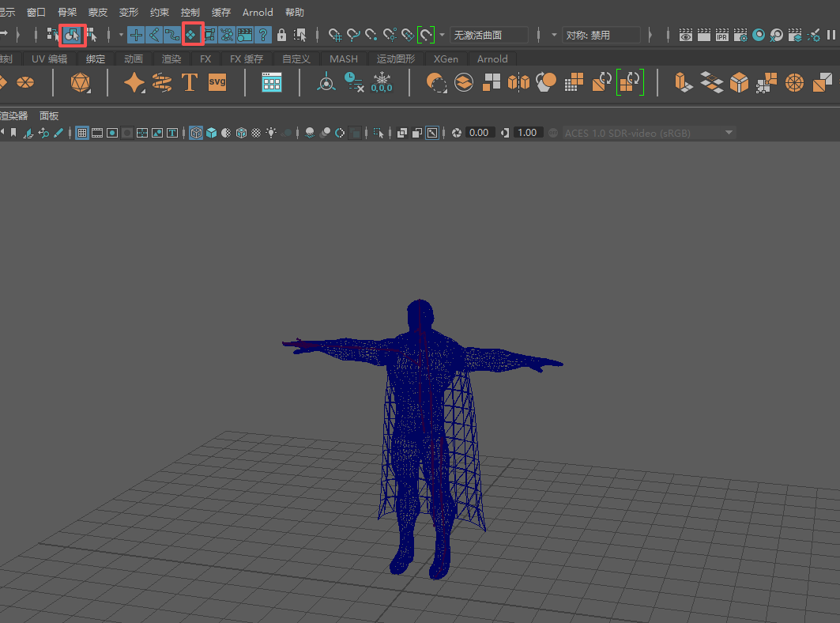Switch to FX 缓存 shelf tab
The height and width of the screenshot is (623, 840).
coord(247,59)
